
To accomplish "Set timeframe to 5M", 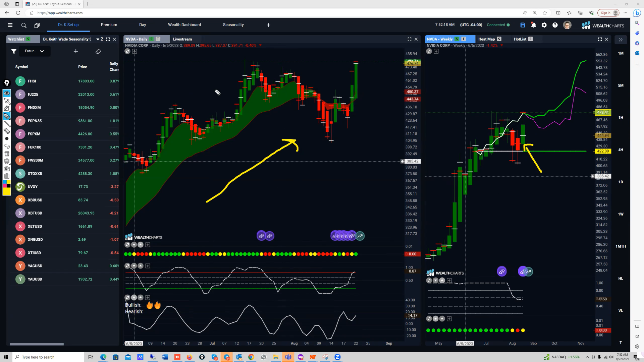I will coord(621,85).
